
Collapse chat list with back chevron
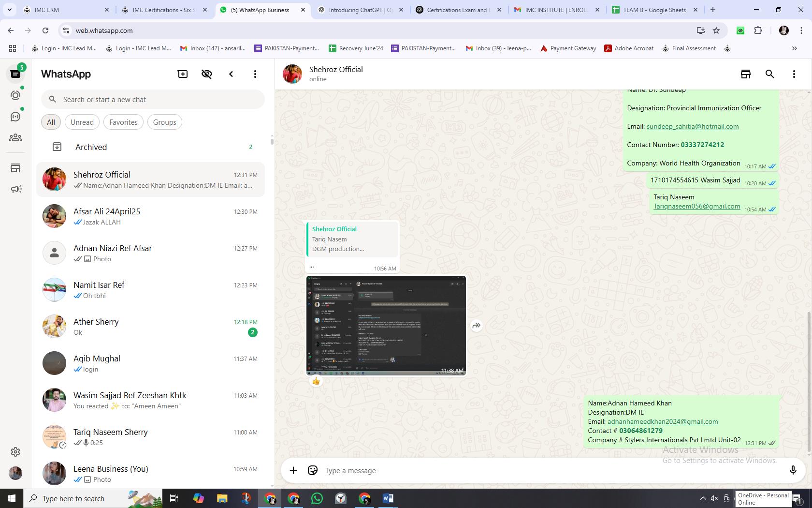coord(231,74)
